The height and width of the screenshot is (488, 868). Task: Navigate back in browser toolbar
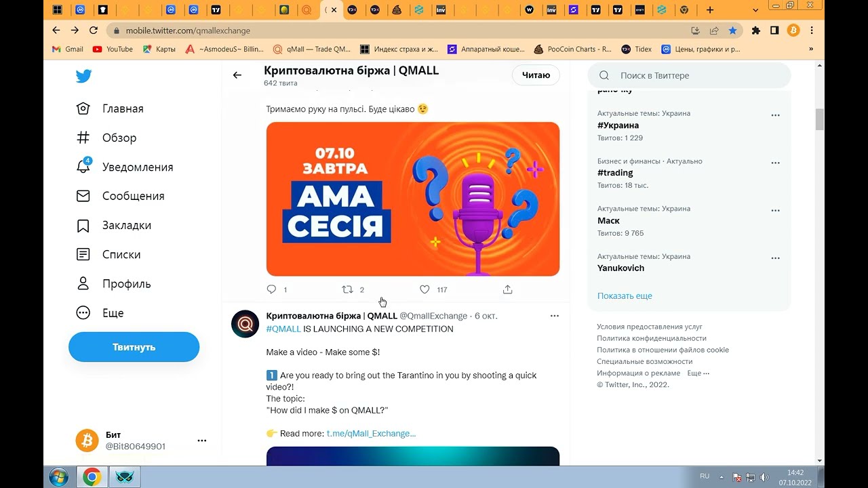56,30
